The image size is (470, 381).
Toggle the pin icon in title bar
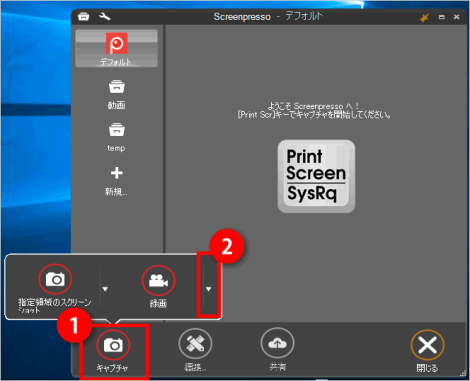point(424,17)
